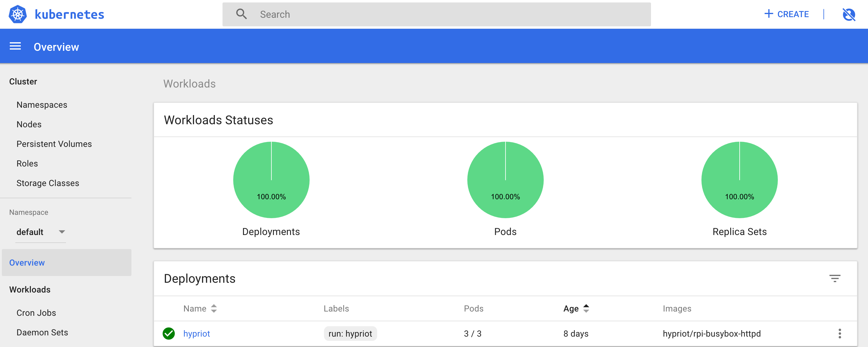Image resolution: width=868 pixels, height=347 pixels.
Task: Expand the default namespace dropdown
Action: 30,232
